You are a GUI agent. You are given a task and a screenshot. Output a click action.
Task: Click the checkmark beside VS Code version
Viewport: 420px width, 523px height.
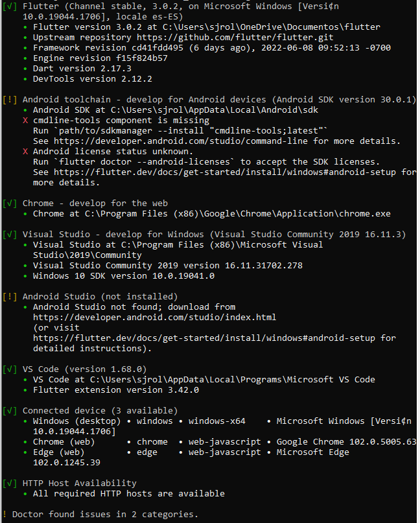[9, 369]
